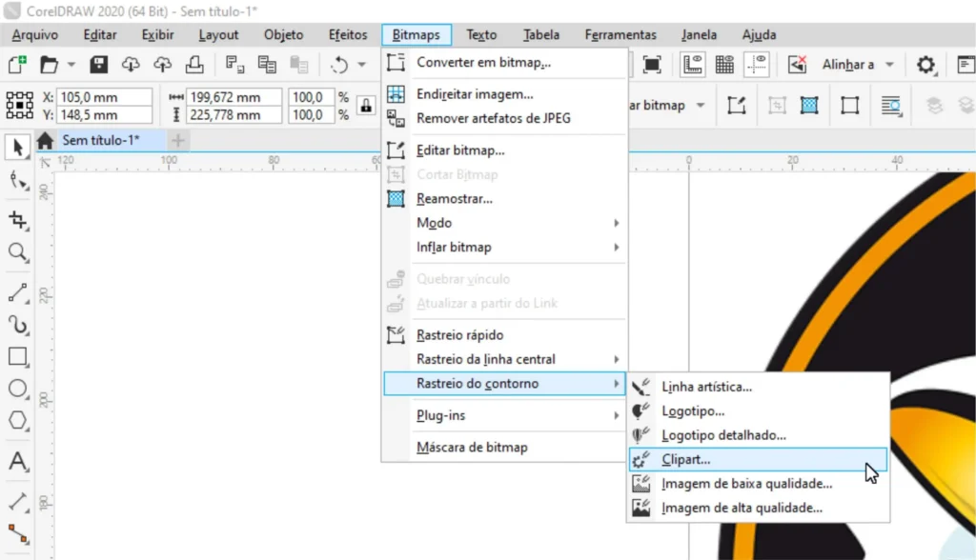Select the Ellipse tool
Screen dimensions: 976x560
click(18, 389)
